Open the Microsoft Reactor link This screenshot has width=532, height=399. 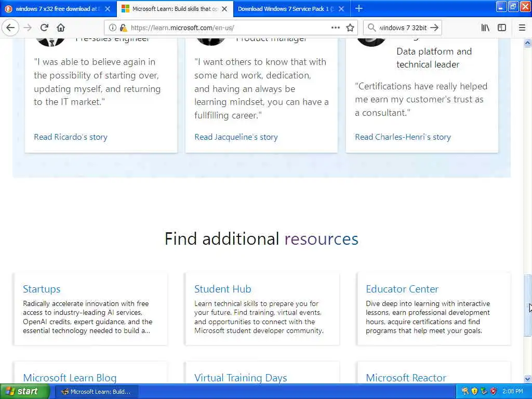click(x=406, y=378)
